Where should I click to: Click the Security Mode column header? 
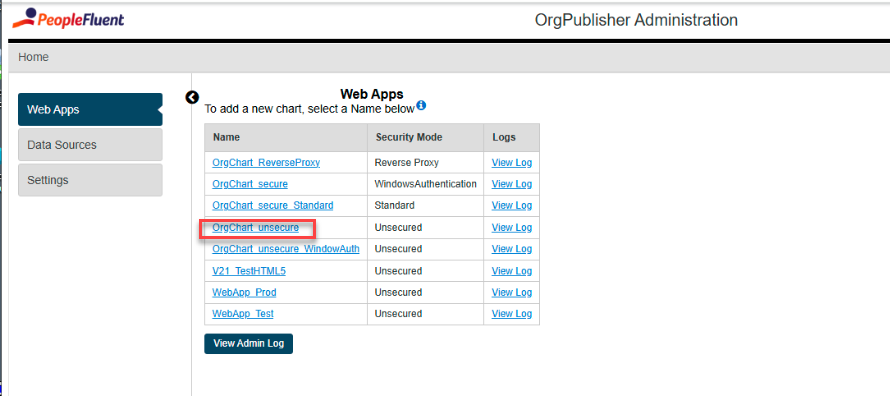click(x=426, y=137)
